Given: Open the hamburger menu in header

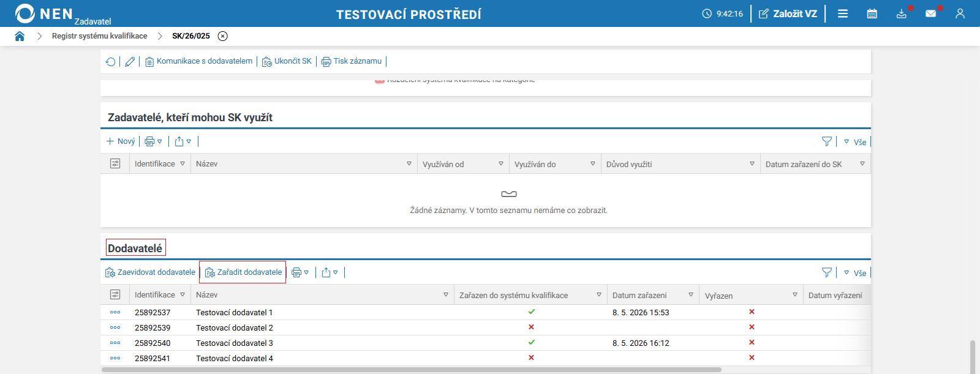Looking at the screenshot, I should [843, 13].
